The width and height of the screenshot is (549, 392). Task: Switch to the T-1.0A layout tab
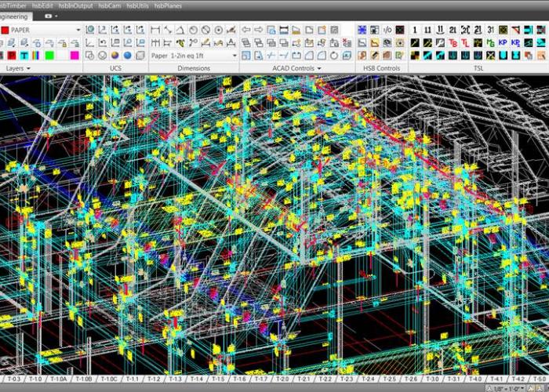coord(58,379)
